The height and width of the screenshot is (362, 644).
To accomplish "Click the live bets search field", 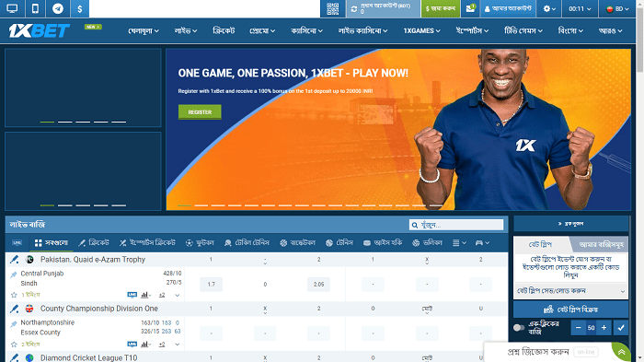I will pos(456,225).
